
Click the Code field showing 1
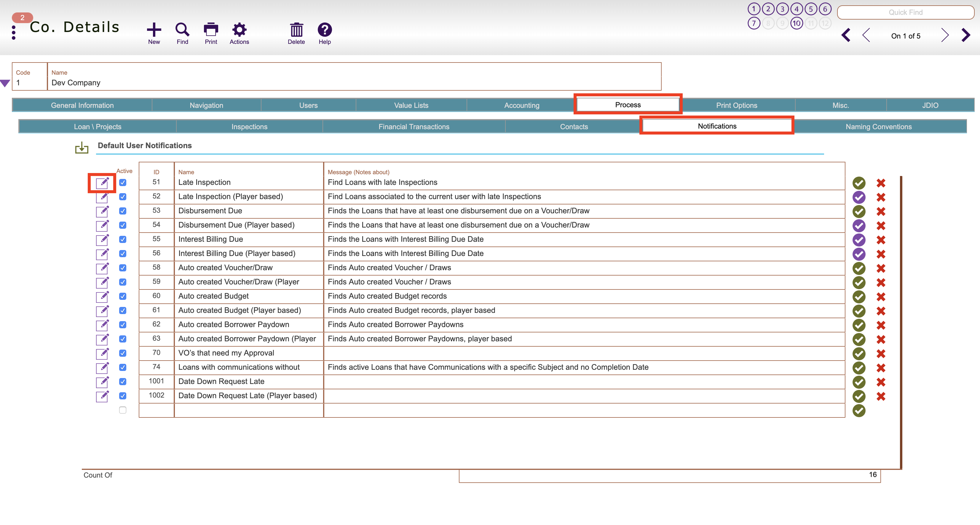[x=30, y=77]
